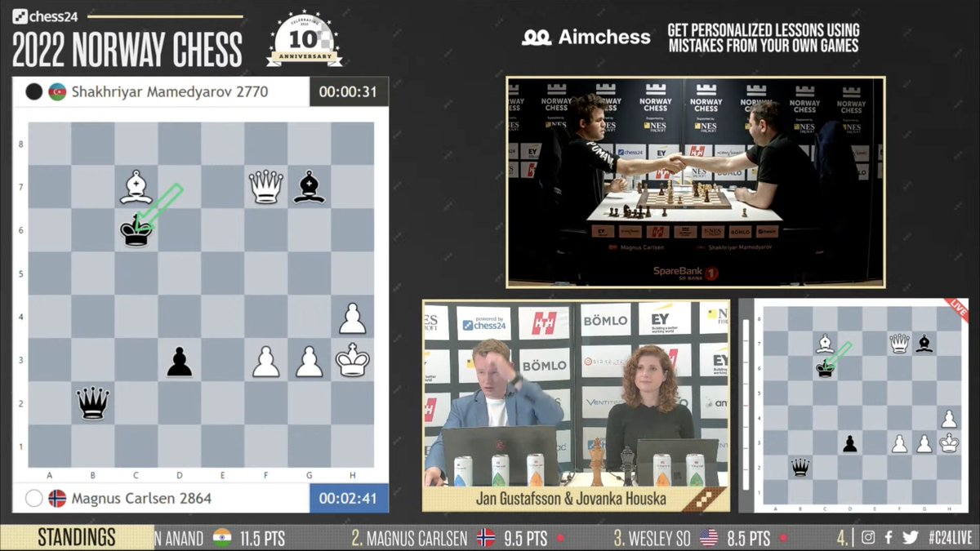The width and height of the screenshot is (980, 551).
Task: Click the black pawn on the mini board
Action: tap(849, 443)
